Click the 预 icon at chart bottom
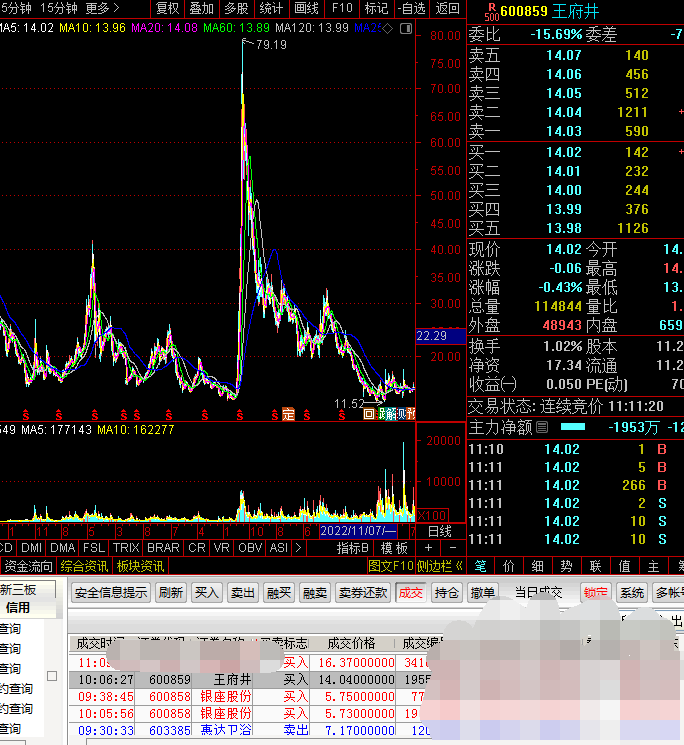Viewport: 684px width, 745px height. click(411, 414)
